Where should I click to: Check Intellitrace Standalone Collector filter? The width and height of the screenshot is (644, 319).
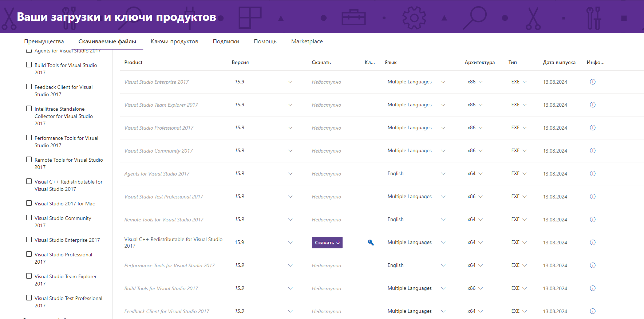click(29, 109)
